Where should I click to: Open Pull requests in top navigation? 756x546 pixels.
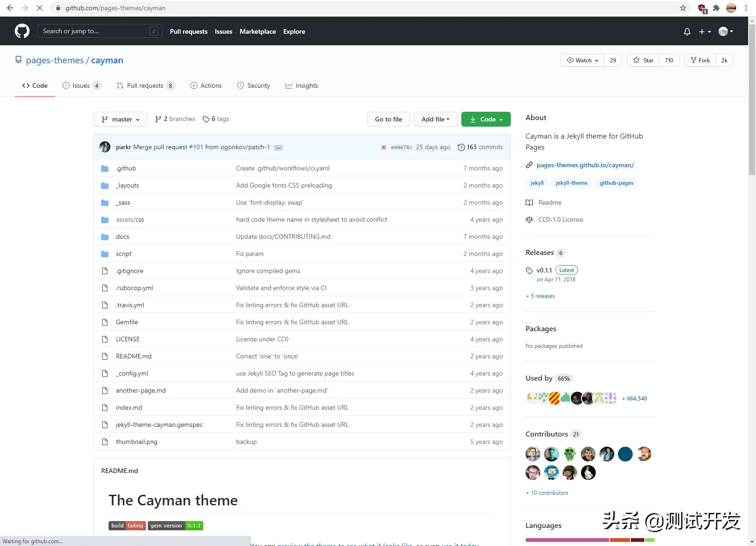[x=188, y=31]
